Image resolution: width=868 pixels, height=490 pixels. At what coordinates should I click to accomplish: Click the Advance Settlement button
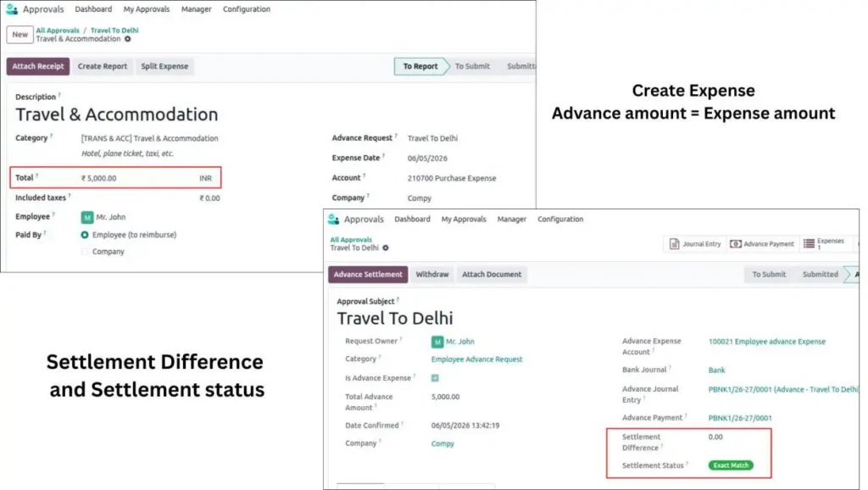tap(368, 275)
